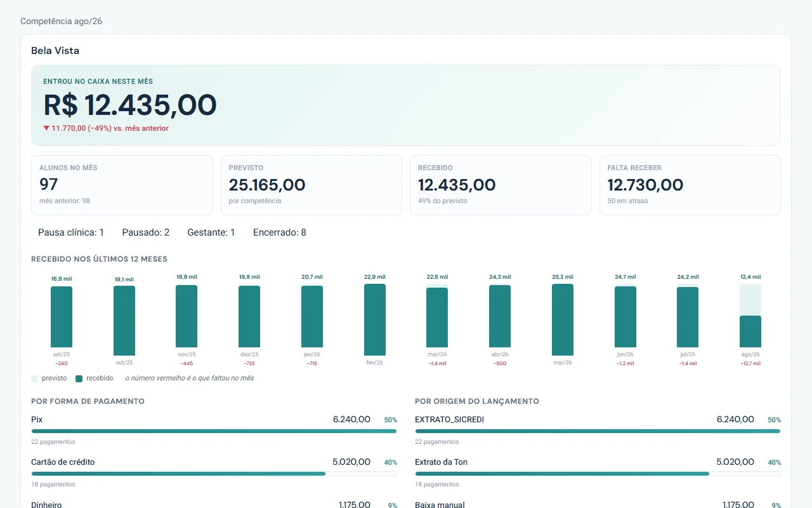Click the mar/26 bar in the chart
Screen dimensions: 812x508
coord(437,317)
